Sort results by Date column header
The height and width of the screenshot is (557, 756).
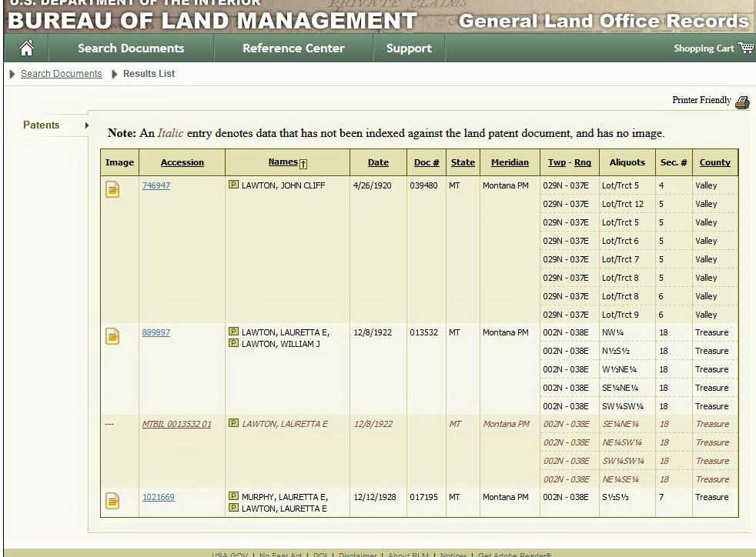tap(379, 163)
